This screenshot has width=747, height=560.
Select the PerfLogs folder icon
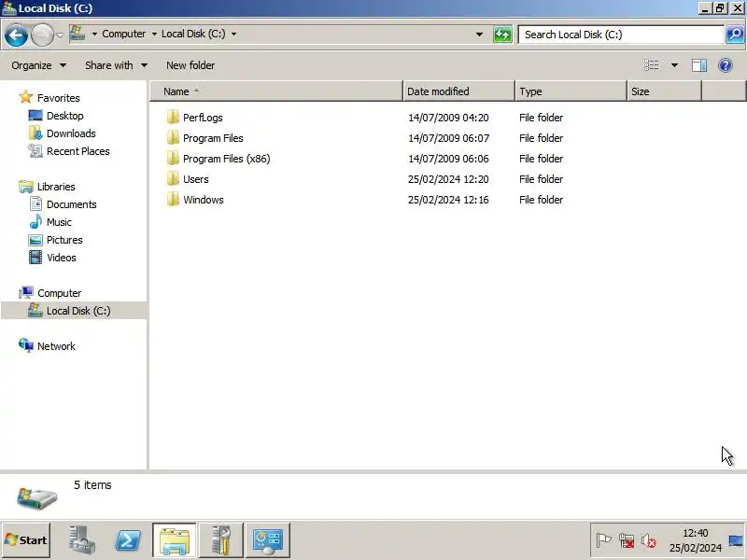173,118
